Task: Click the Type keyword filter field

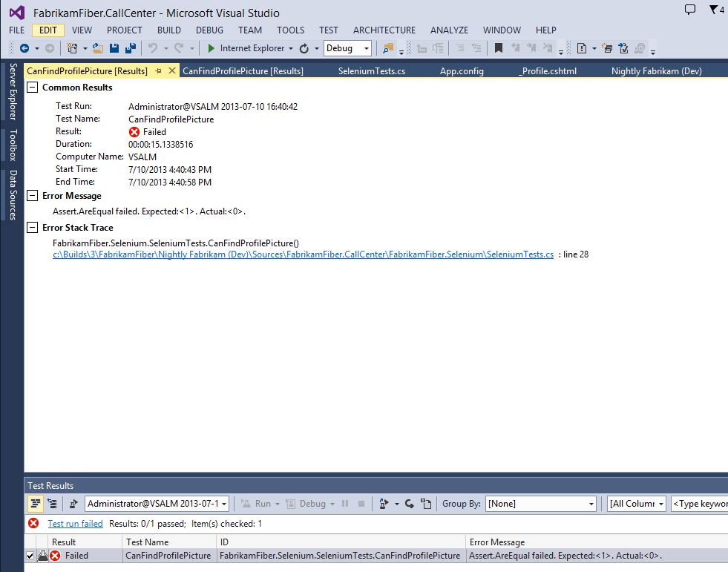Action: 700,504
